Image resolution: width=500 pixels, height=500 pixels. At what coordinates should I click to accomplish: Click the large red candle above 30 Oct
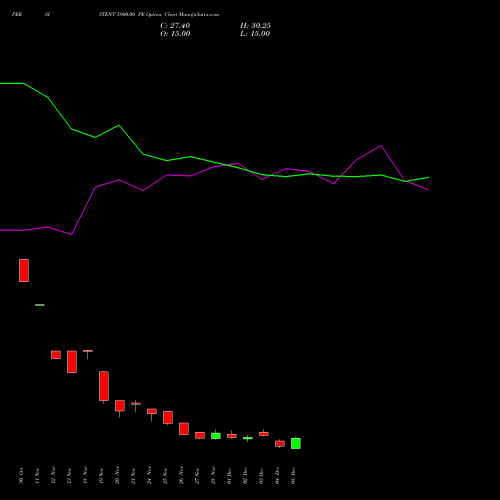pyautogui.click(x=24, y=270)
